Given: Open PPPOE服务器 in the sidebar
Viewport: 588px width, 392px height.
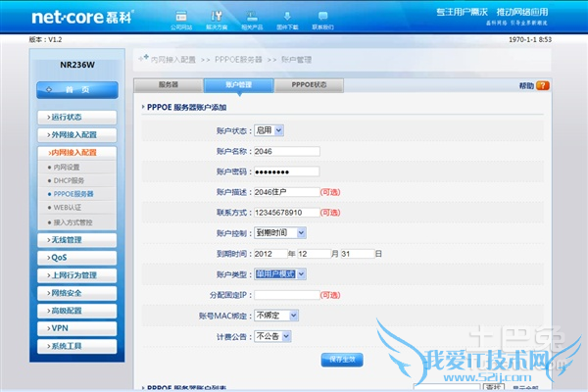Looking at the screenshot, I should point(73,194).
